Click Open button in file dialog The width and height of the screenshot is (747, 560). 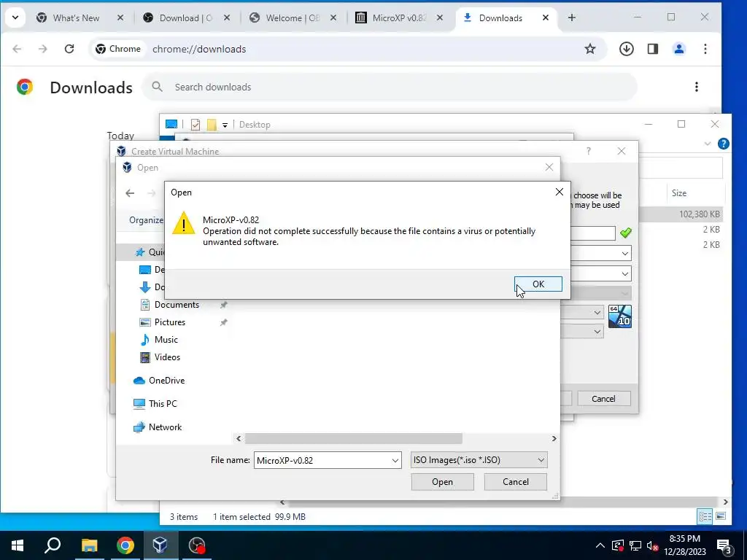coord(442,482)
